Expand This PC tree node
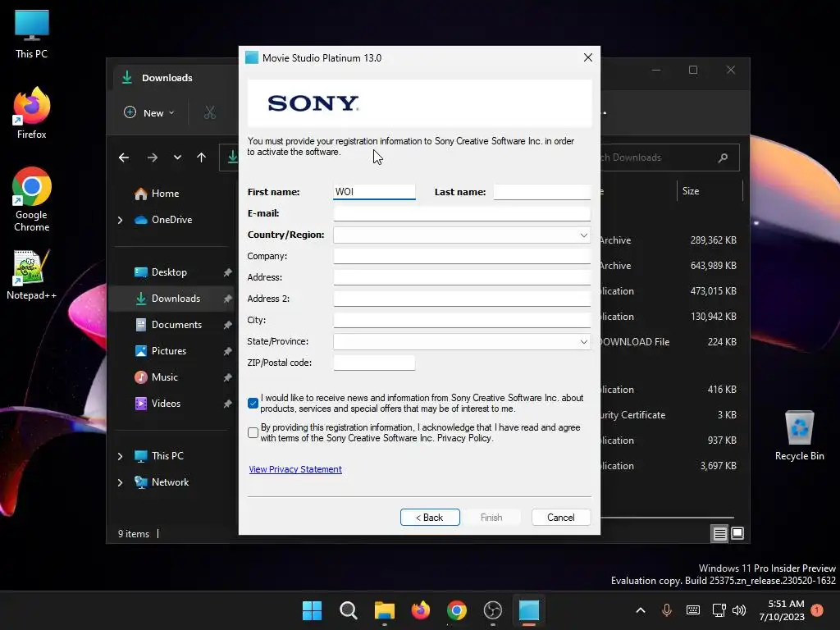This screenshot has height=630, width=840. (120, 456)
